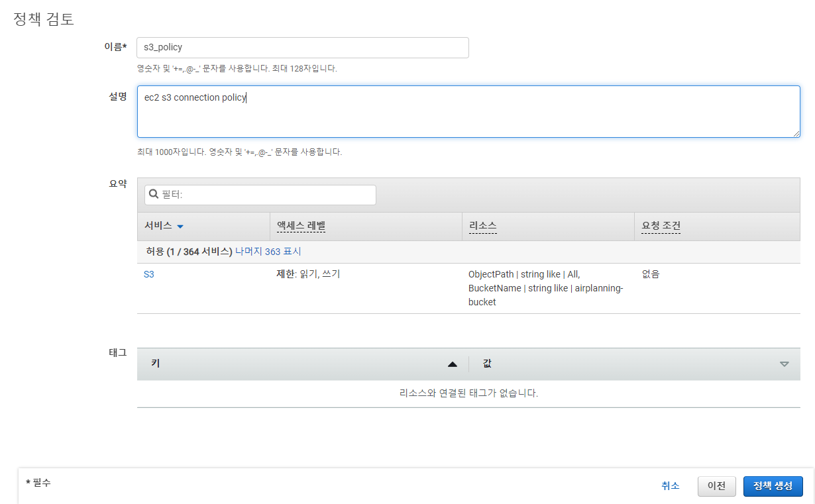
Task: Grab the description textarea resize handle
Action: point(796,133)
